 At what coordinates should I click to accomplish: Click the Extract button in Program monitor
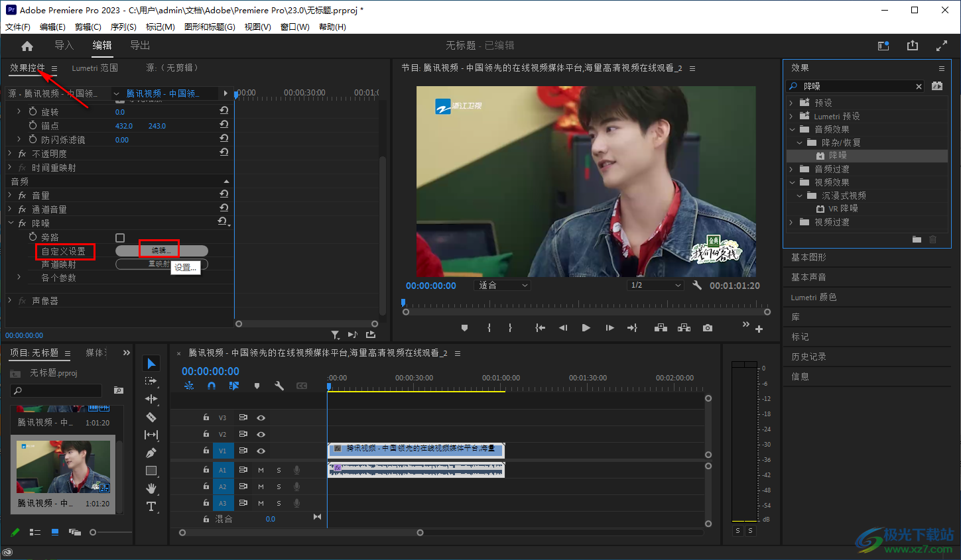pyautogui.click(x=684, y=328)
